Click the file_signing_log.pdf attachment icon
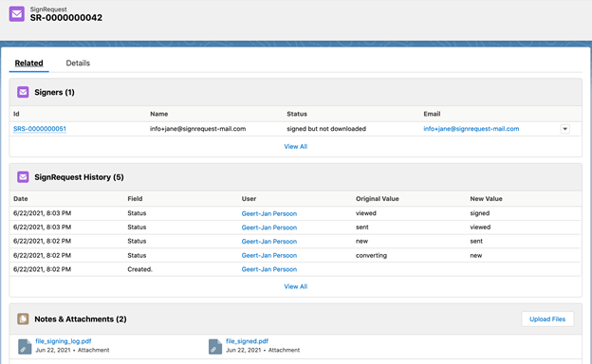 25,346
